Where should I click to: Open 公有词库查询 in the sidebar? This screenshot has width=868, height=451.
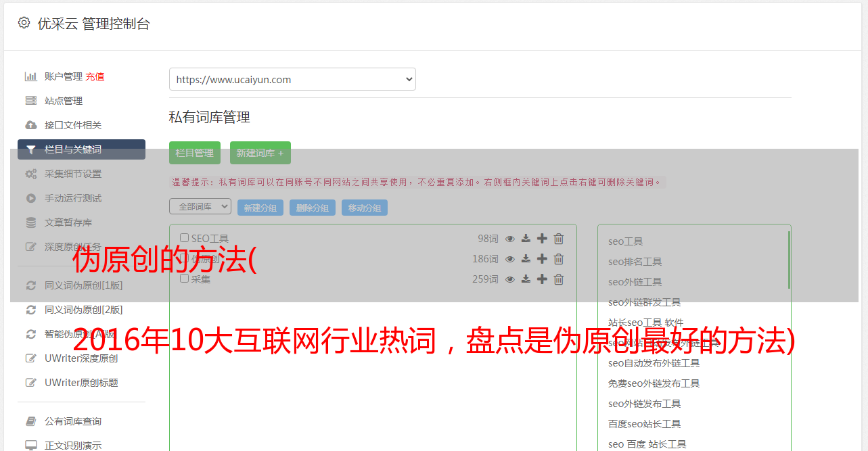[73, 421]
